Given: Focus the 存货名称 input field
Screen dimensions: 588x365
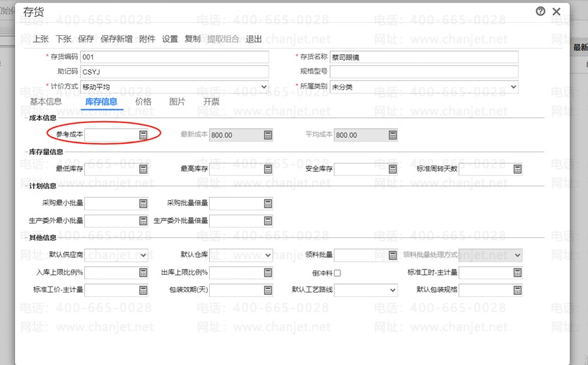Looking at the screenshot, I should pyautogui.click(x=424, y=57).
